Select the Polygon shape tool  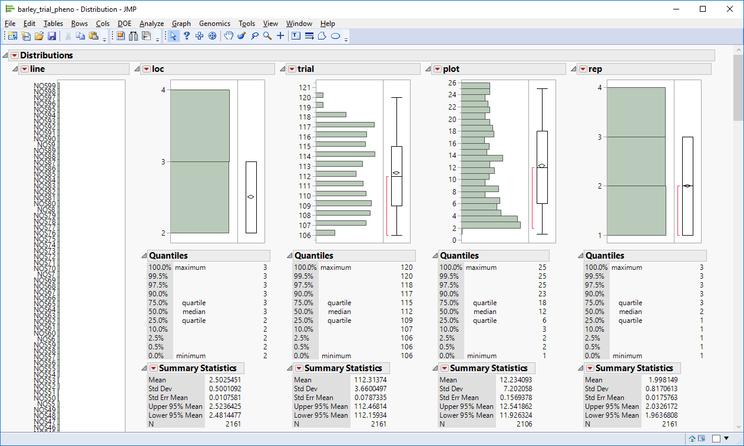pos(322,36)
